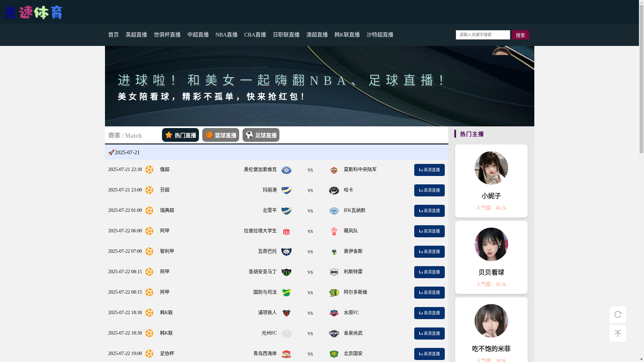Watch 瓦奇巴托 vs 奥伊金斯 in HD
Image resolution: width=644 pixels, height=362 pixels.
coord(429,252)
